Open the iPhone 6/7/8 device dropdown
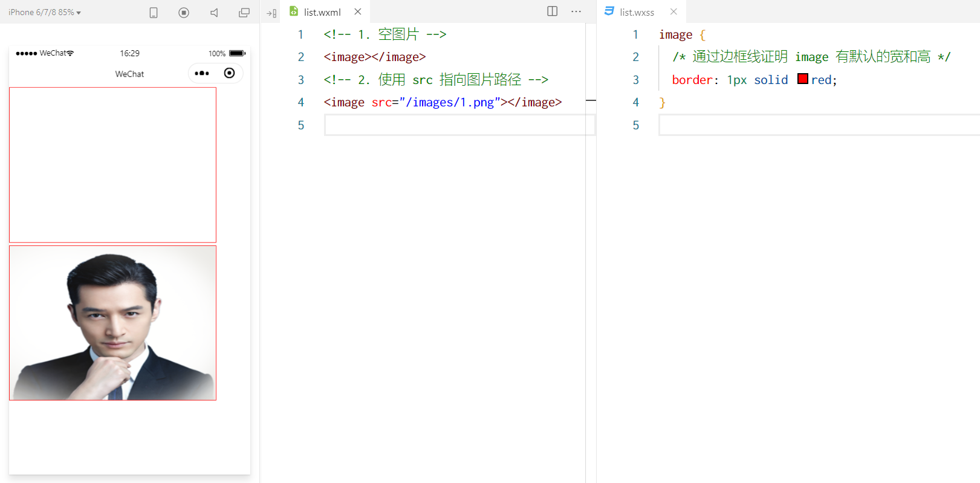This screenshot has width=980, height=483. (x=45, y=12)
